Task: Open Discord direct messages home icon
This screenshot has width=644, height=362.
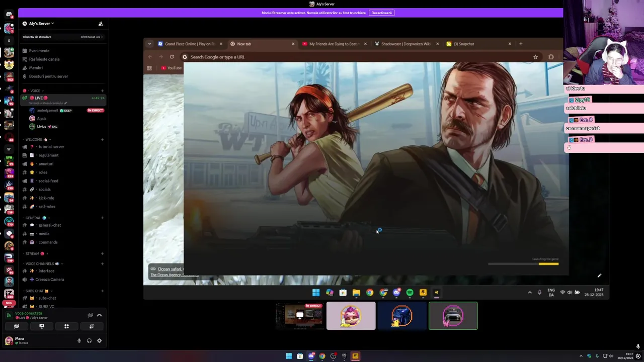Action: (x=9, y=15)
